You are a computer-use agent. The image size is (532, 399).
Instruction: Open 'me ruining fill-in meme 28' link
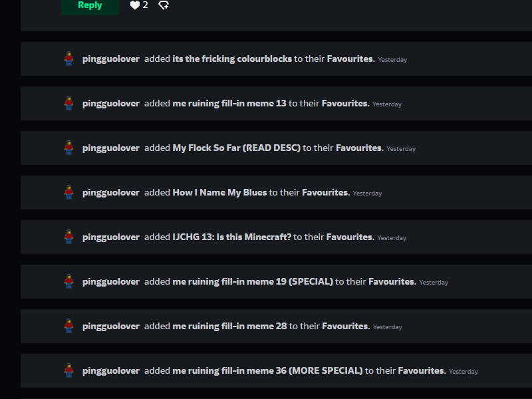point(229,327)
